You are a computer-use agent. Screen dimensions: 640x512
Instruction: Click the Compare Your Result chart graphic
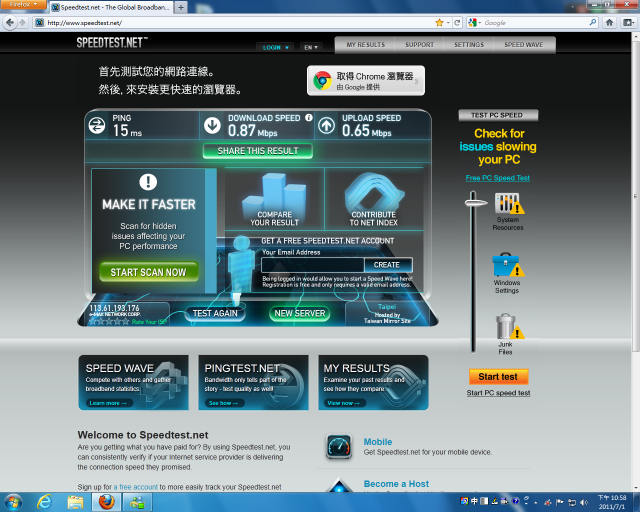(x=274, y=199)
